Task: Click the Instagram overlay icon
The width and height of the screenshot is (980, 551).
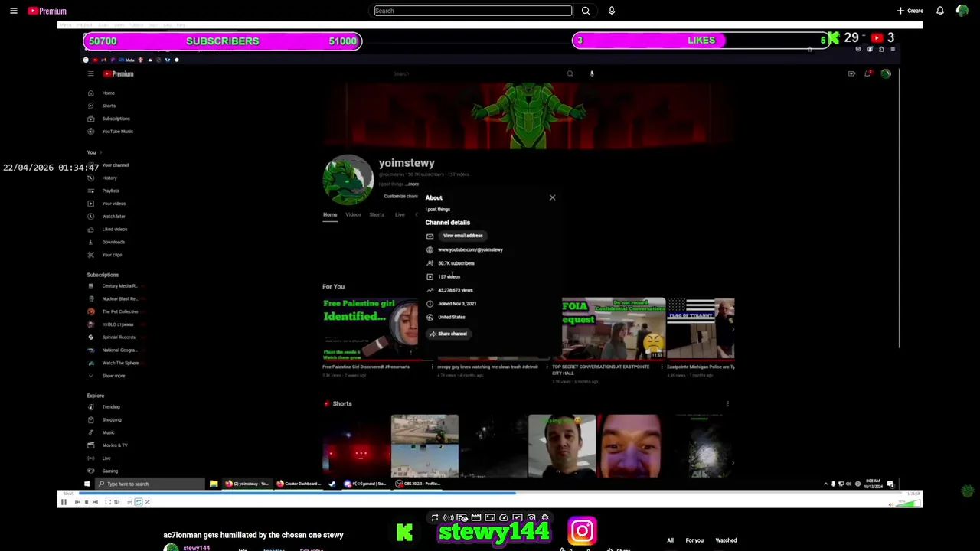Action: [582, 531]
